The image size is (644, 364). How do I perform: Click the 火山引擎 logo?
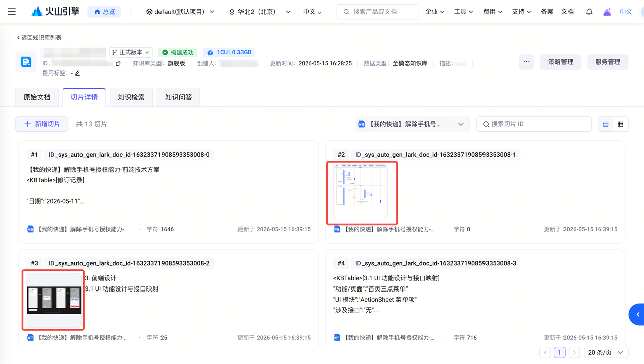[55, 11]
